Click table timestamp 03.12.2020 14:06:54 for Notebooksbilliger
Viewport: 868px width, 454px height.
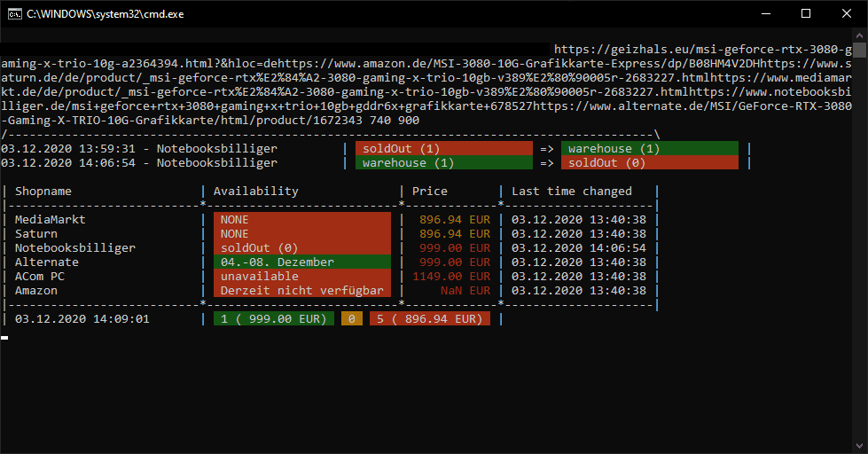[579, 248]
